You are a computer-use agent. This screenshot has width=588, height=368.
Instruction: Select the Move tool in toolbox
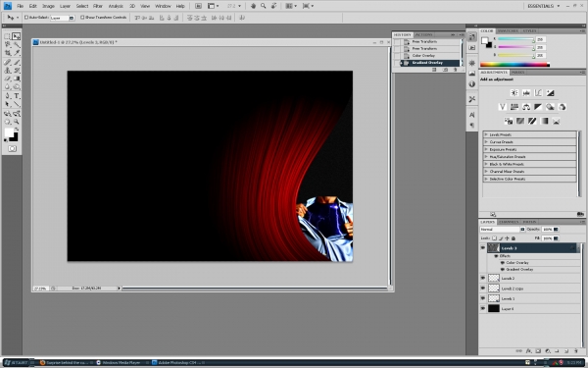(x=16, y=36)
